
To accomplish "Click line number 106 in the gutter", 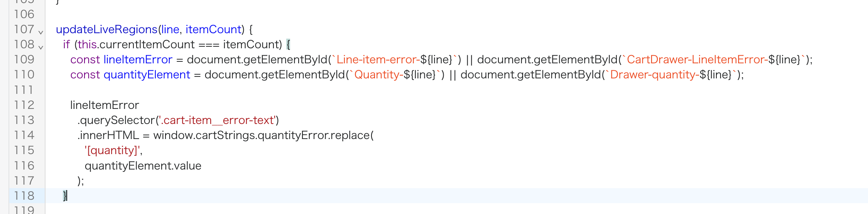I will [24, 14].
